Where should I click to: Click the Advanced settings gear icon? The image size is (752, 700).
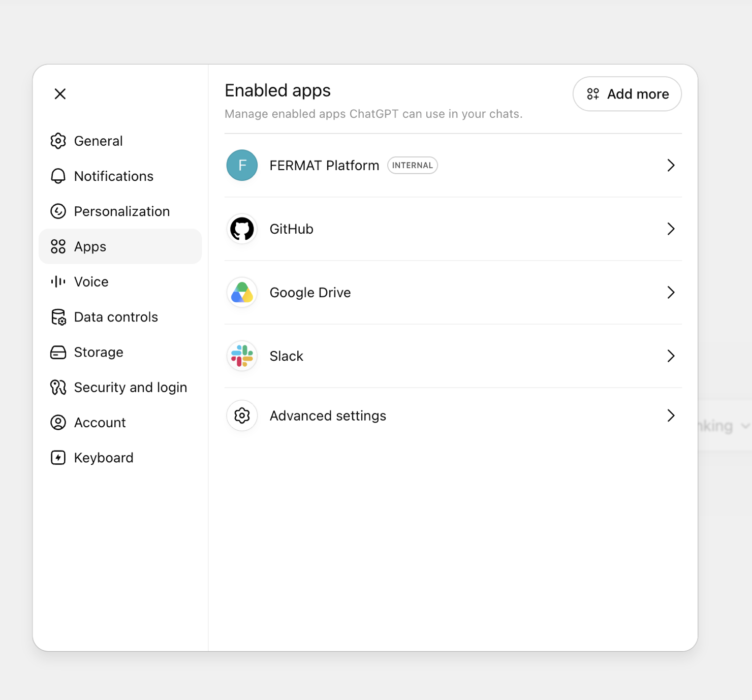(242, 416)
